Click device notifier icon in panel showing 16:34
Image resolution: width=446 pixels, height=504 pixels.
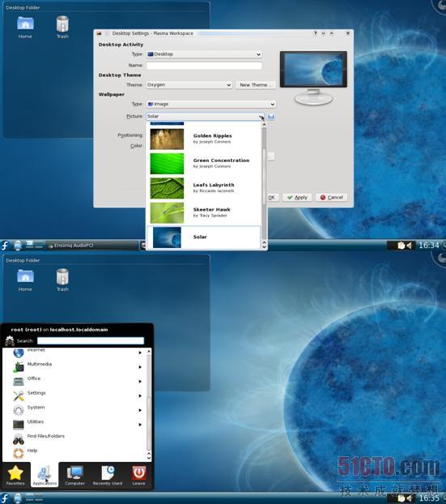click(x=18, y=246)
